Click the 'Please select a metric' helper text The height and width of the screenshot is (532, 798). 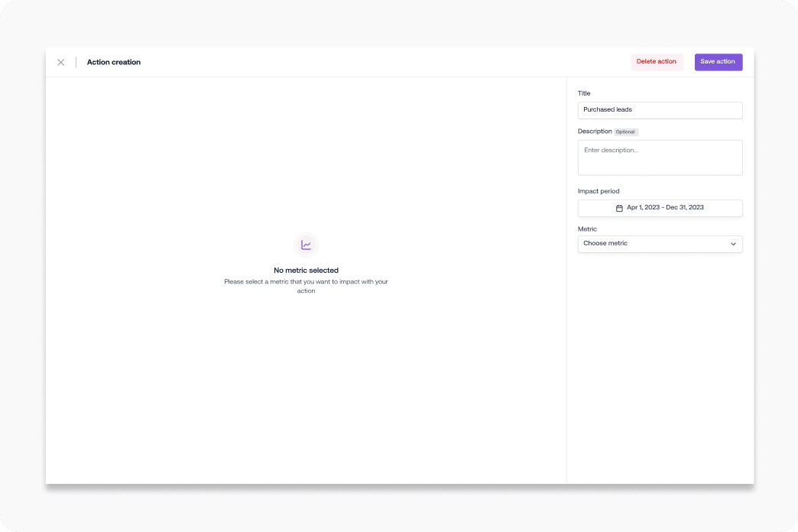[306, 286]
